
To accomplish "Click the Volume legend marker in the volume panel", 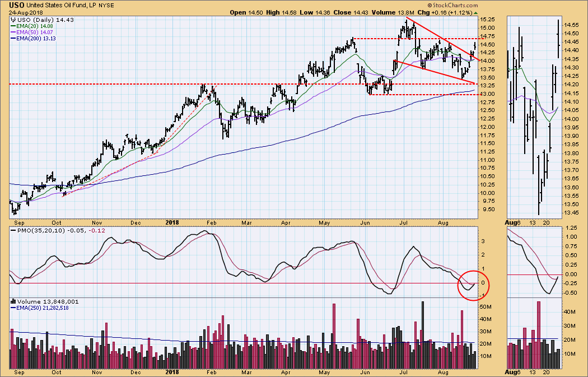I will (x=13, y=301).
